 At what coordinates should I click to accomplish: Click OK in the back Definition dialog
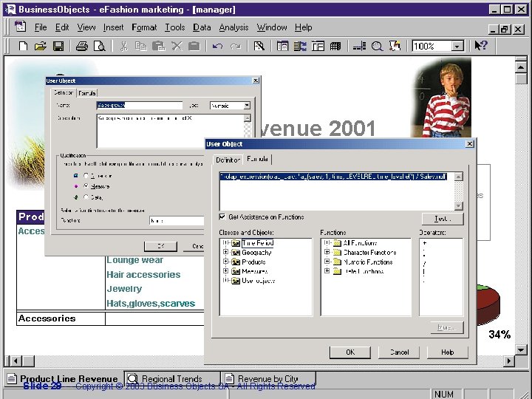pos(160,246)
